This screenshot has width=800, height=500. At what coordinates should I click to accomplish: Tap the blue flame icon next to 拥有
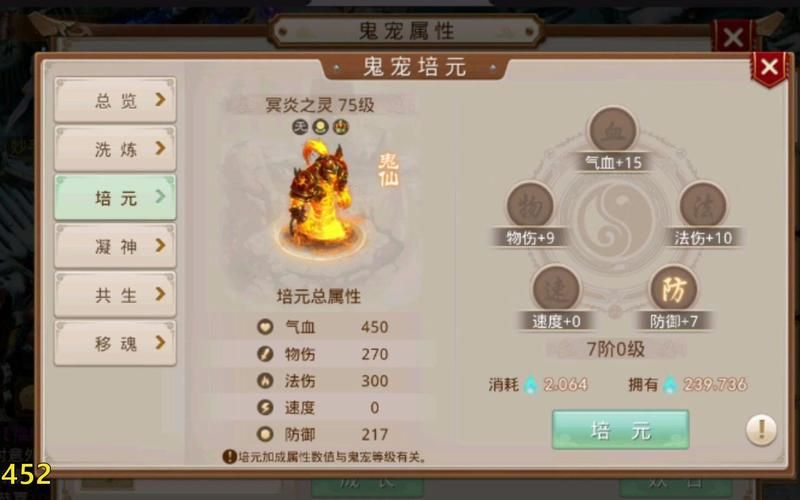tap(670, 384)
